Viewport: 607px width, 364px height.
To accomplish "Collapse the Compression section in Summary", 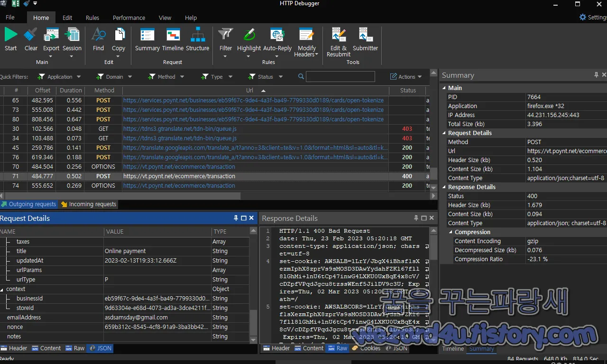I will point(450,232).
